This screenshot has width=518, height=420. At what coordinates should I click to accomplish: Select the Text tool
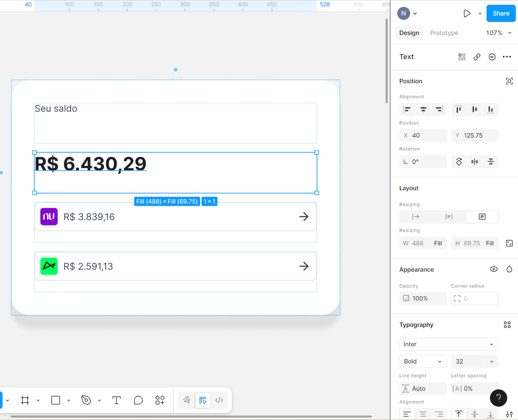click(116, 400)
